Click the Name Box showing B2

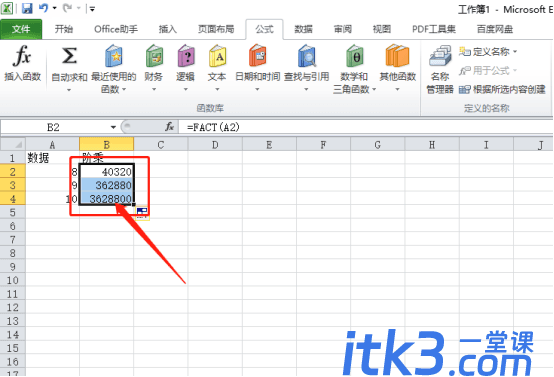tap(54, 127)
